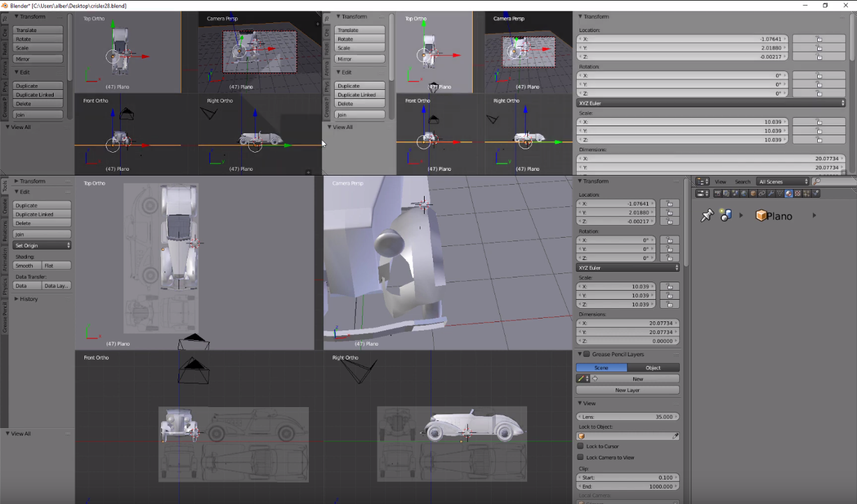Open the outliner Search menu
The image size is (857, 504).
(x=743, y=181)
